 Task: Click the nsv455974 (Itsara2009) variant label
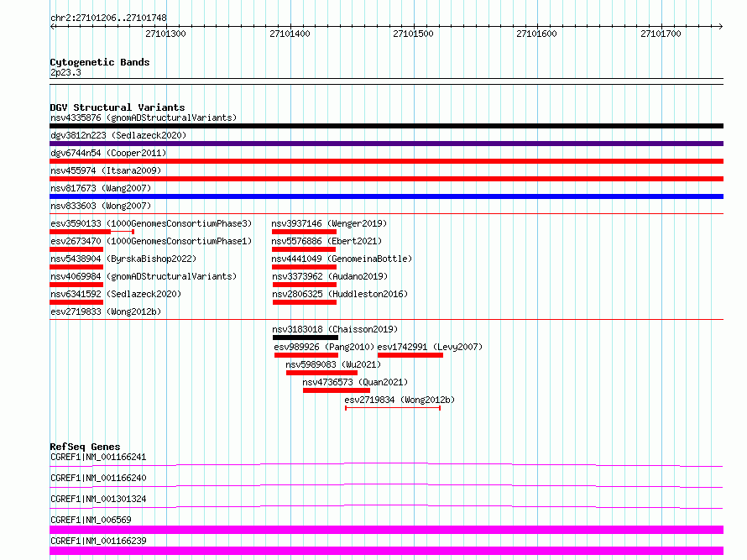click(106, 170)
